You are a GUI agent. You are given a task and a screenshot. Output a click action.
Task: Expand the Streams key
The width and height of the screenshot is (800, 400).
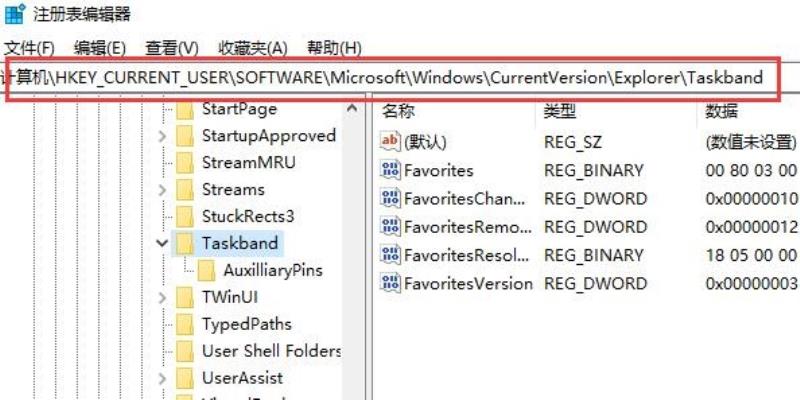click(162, 190)
